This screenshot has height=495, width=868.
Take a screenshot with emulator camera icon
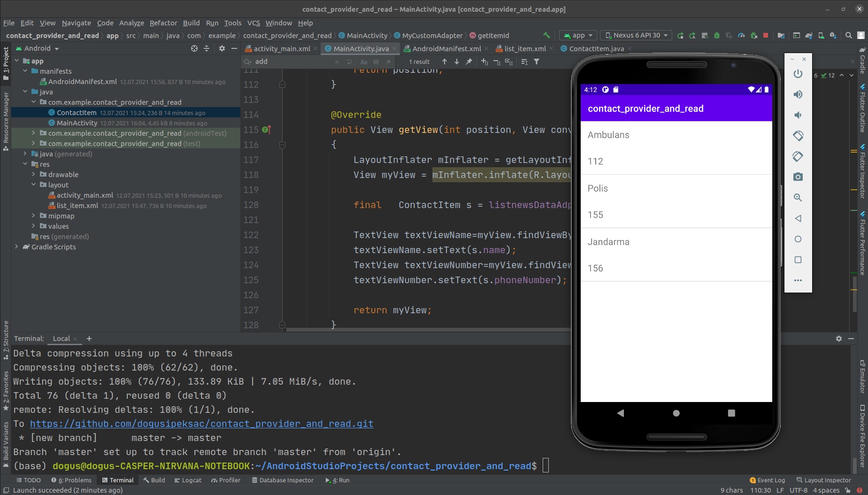798,177
